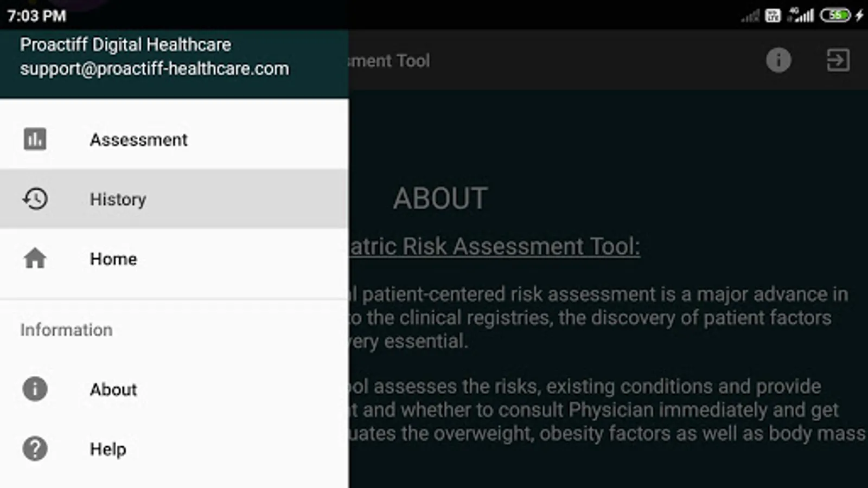Image resolution: width=868 pixels, height=488 pixels.
Task: Click the Assessment bar chart icon
Action: pos(35,139)
